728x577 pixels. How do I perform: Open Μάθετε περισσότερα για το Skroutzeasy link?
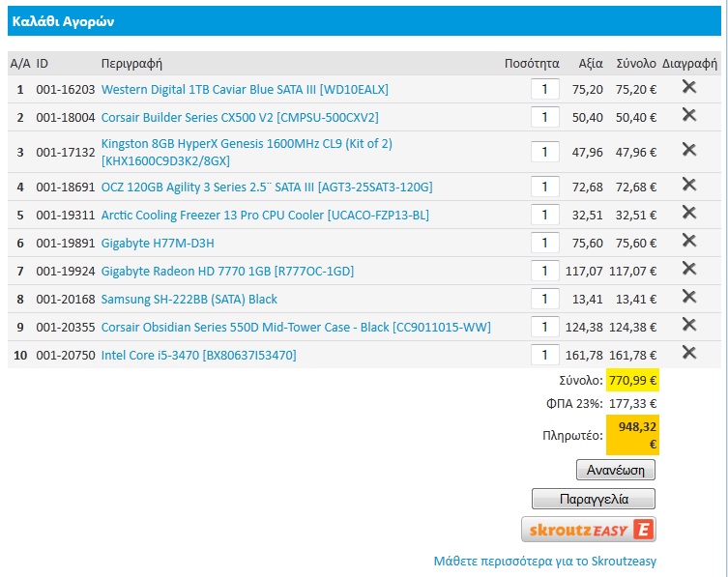pos(545,562)
